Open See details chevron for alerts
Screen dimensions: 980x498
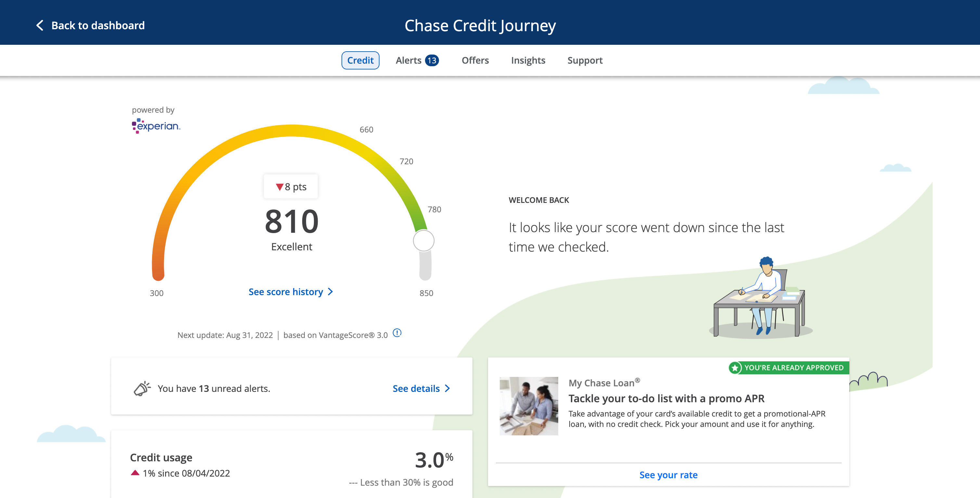(x=447, y=388)
